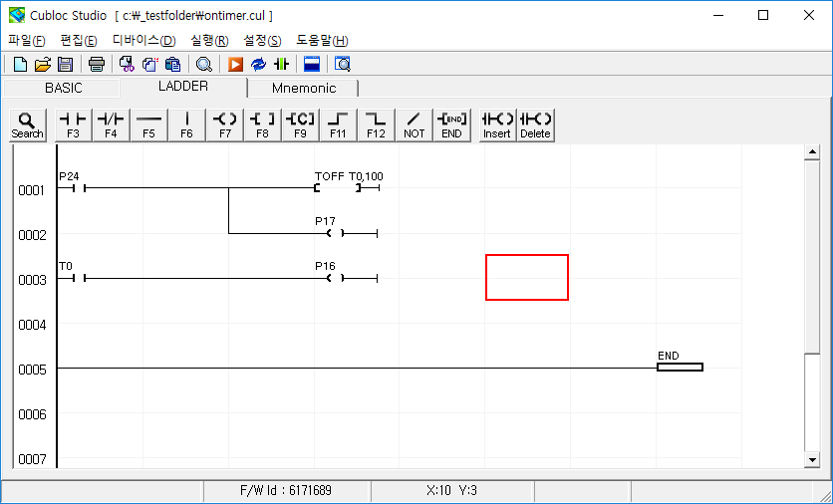Viewport: 833px width, 504px height.
Task: Insert normally closed contact F4
Action: tap(111, 125)
